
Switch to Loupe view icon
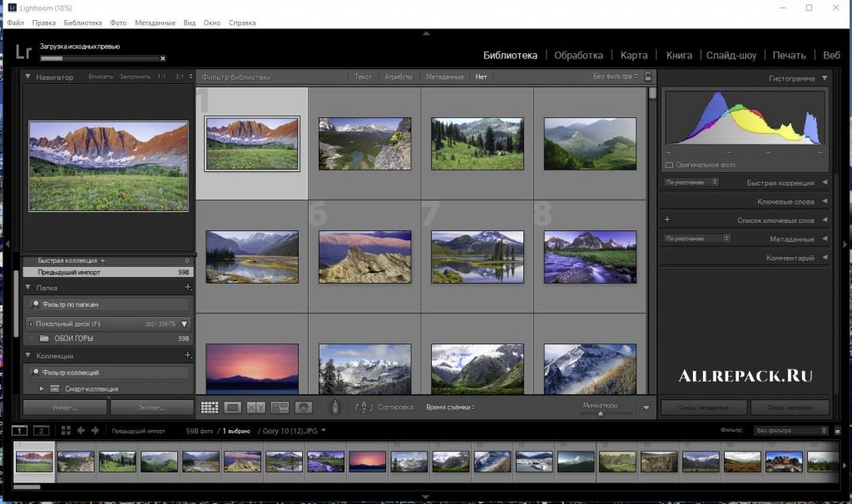click(x=233, y=408)
